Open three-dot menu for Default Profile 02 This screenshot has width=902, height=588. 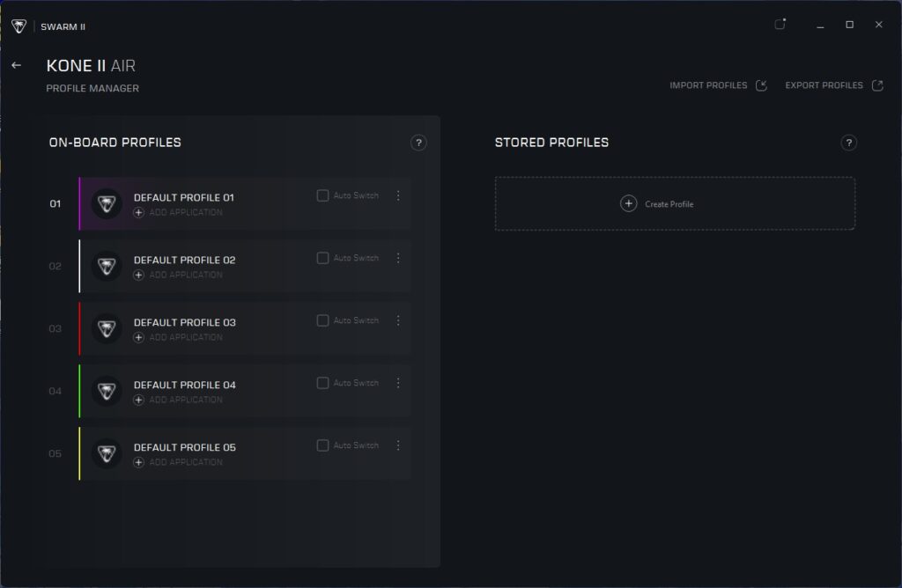(x=398, y=258)
